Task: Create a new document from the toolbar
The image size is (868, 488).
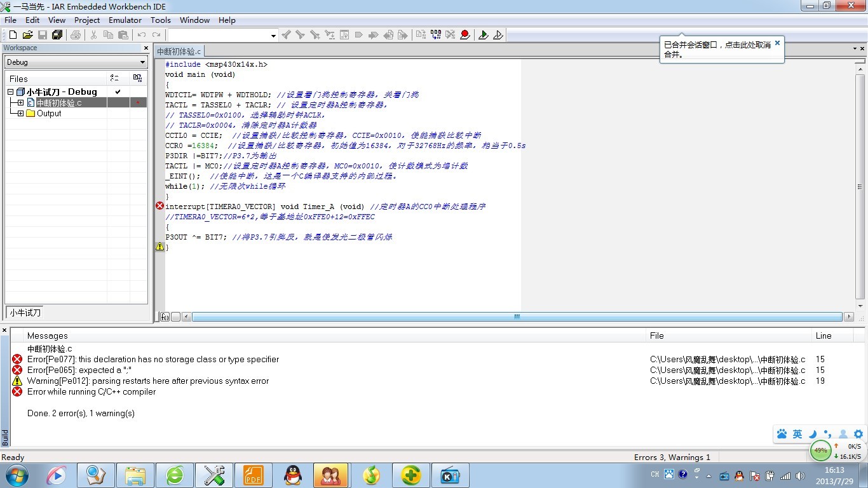Action: 12,35
